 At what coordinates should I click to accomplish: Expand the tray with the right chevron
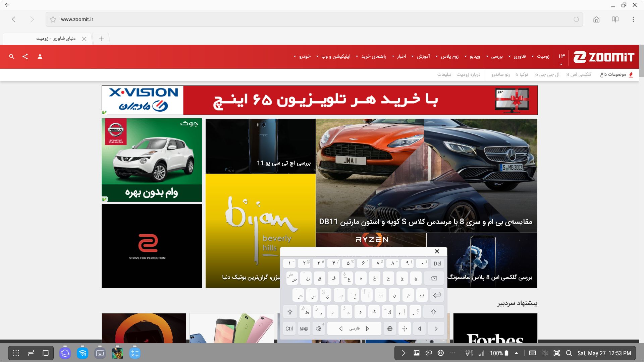coord(404,353)
